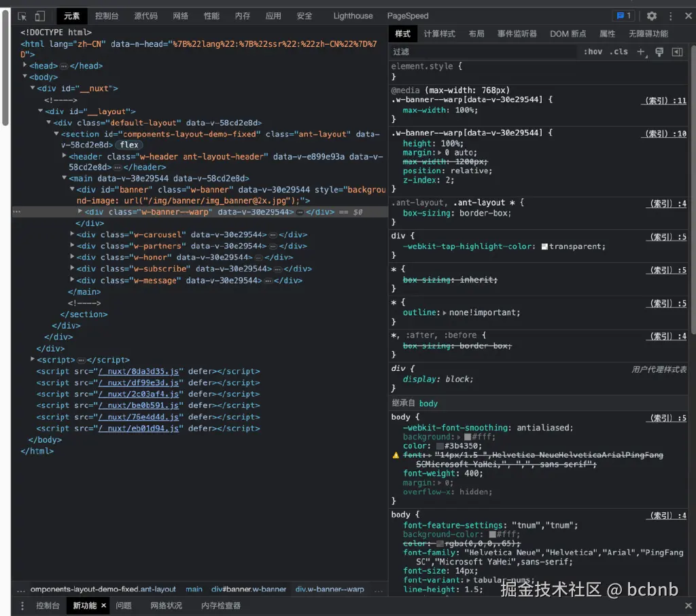Viewport: 696px width, 616px height.
Task: Open the 源代码 panel tab
Action: 145,16
